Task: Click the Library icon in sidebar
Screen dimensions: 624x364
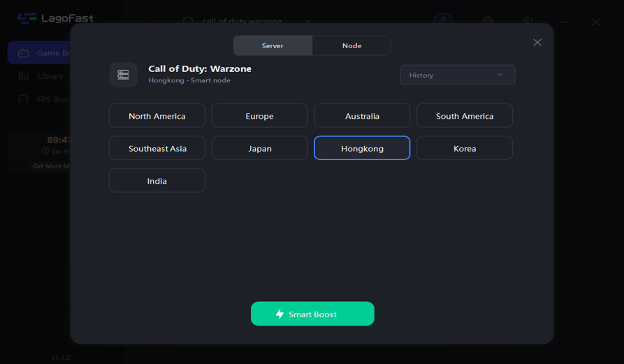Action: point(23,76)
